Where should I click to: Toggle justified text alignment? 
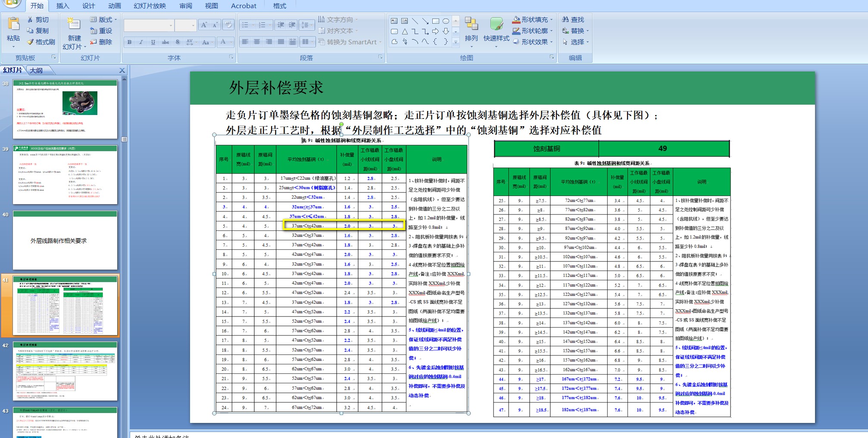(x=281, y=42)
